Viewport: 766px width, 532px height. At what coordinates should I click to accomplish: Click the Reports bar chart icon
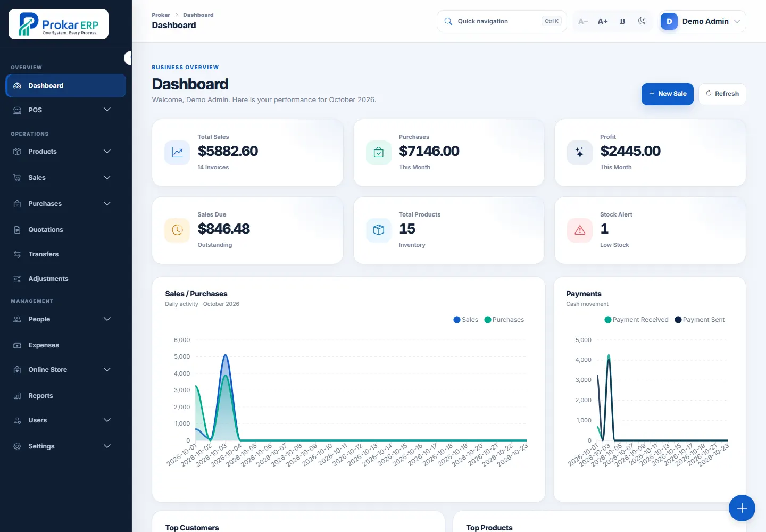17,396
